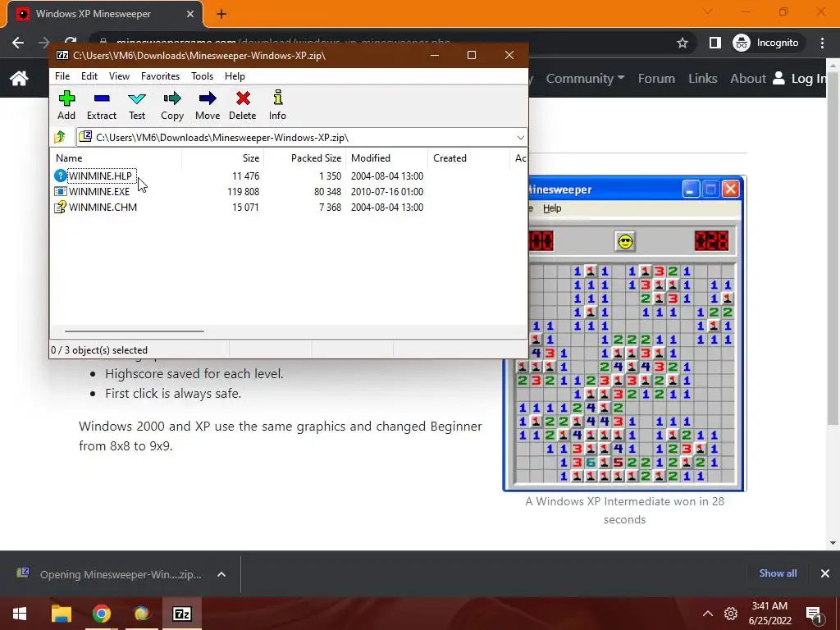840x630 pixels.
Task: Expand the Community dropdown menu
Action: pyautogui.click(x=585, y=79)
